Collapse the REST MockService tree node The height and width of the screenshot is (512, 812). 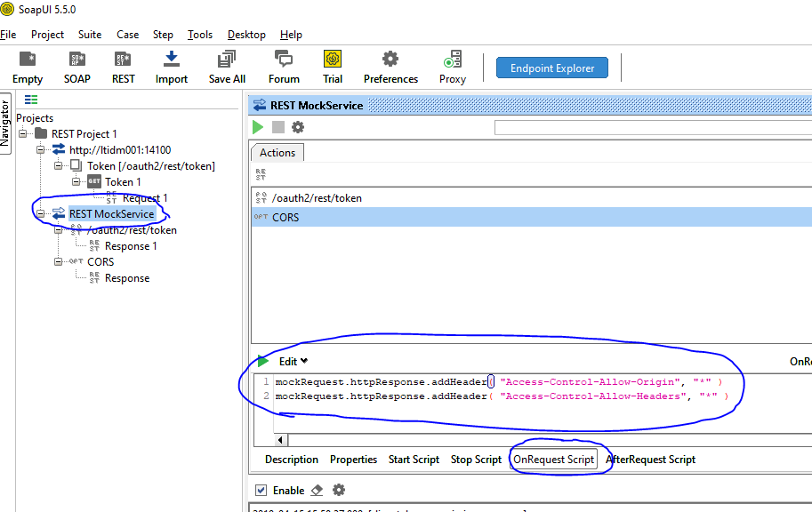click(39, 213)
